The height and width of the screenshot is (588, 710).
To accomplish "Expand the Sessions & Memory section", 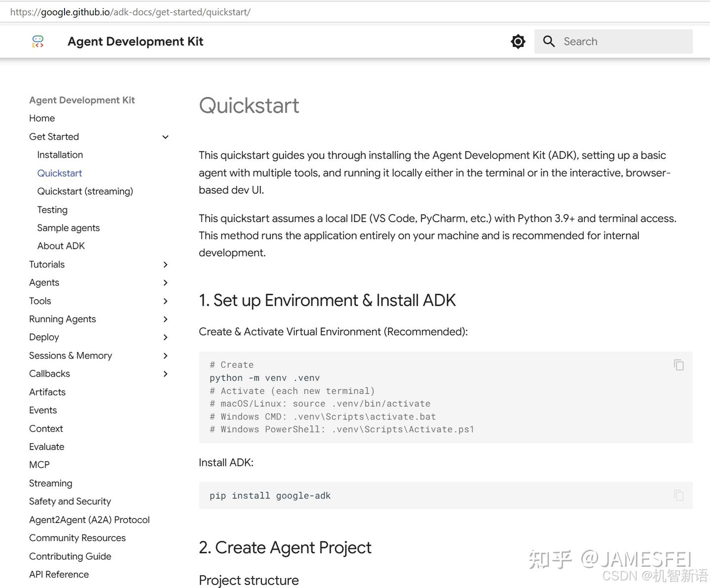I will (165, 355).
